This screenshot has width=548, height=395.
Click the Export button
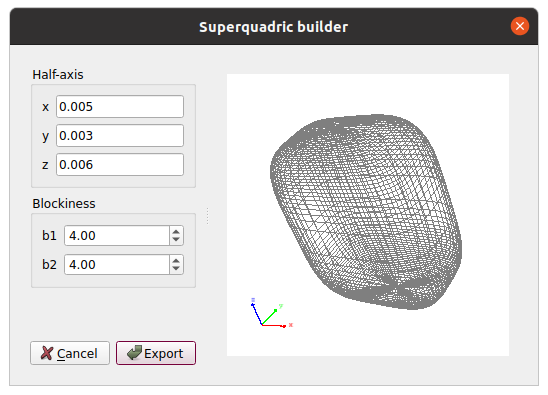[x=156, y=353]
